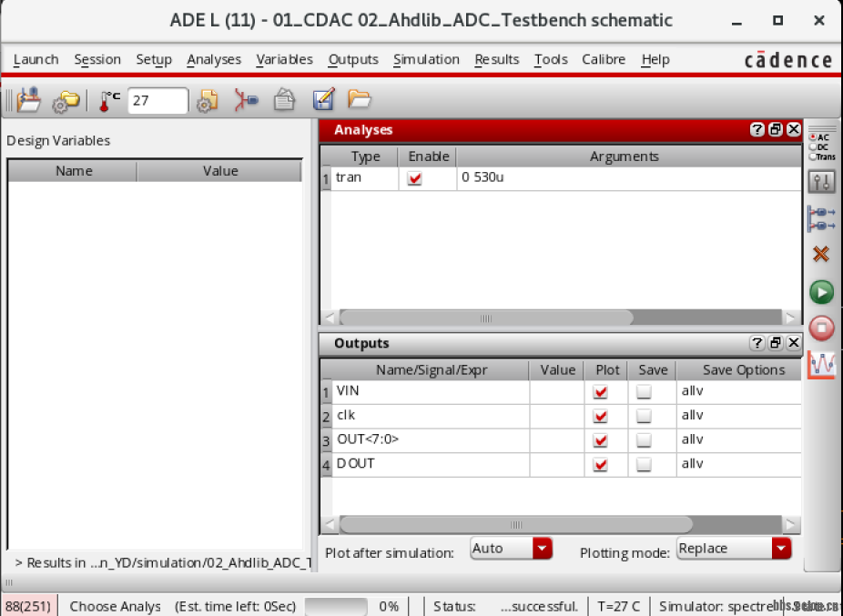Screen dimensions: 843x616
Task: Toggle Plot checkbox for clk output
Action: click(601, 416)
